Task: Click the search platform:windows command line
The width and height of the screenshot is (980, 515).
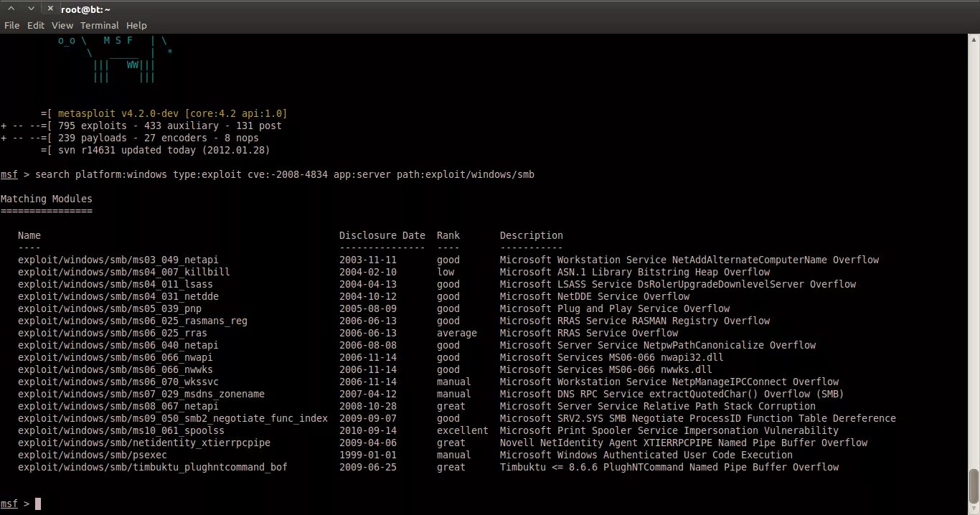Action: click(267, 174)
